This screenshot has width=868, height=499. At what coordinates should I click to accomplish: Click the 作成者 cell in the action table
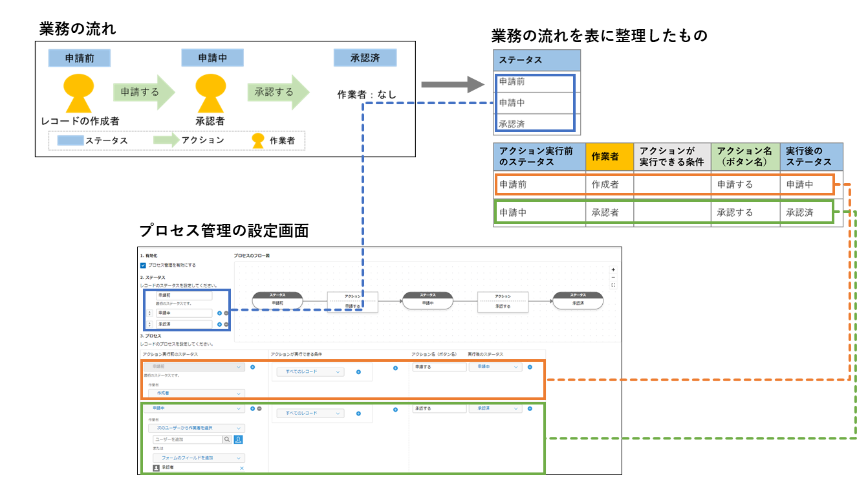point(608,184)
